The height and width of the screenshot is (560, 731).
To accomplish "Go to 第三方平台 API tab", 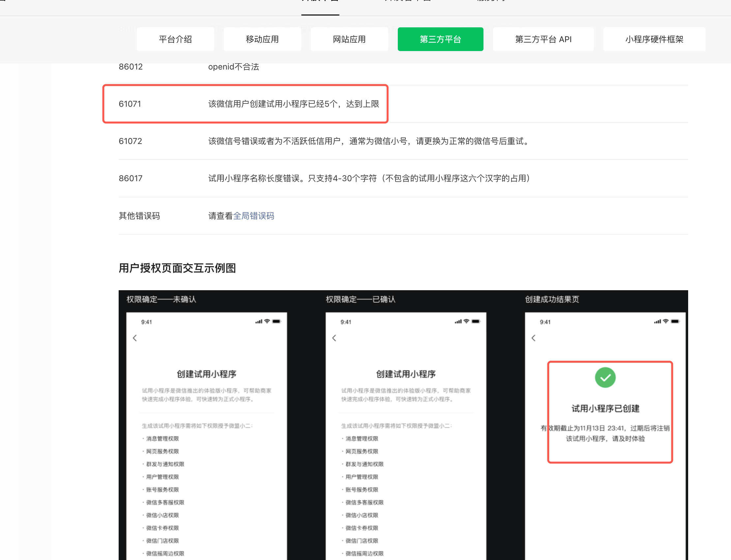I will pyautogui.click(x=543, y=39).
